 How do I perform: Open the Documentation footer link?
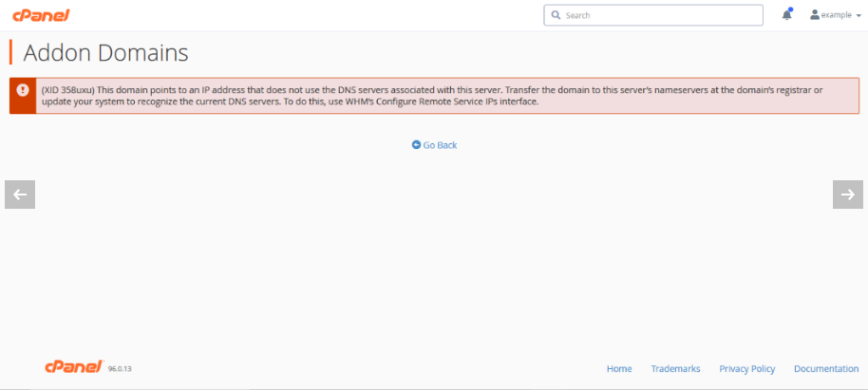(x=826, y=369)
